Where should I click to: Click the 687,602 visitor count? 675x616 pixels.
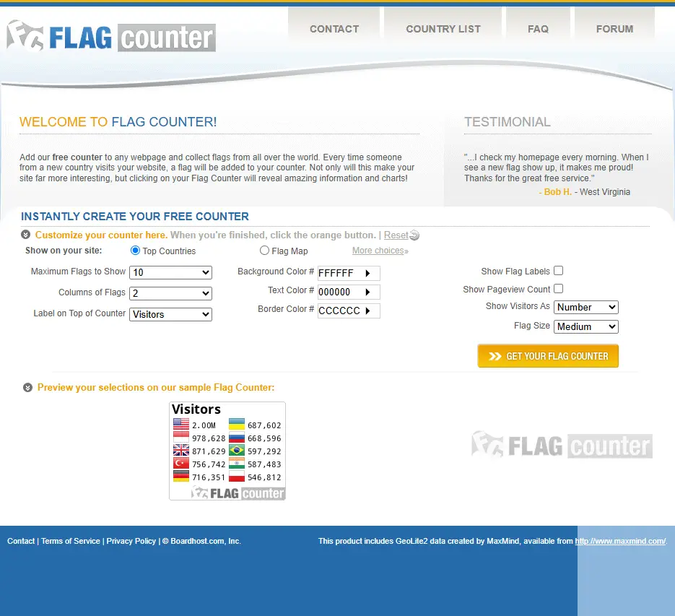click(x=264, y=425)
